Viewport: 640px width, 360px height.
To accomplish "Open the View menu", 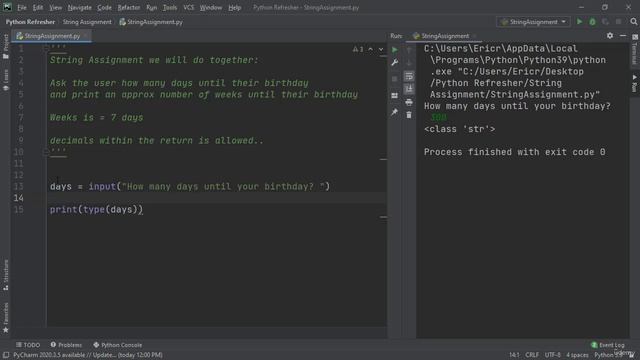I will pos(56,7).
